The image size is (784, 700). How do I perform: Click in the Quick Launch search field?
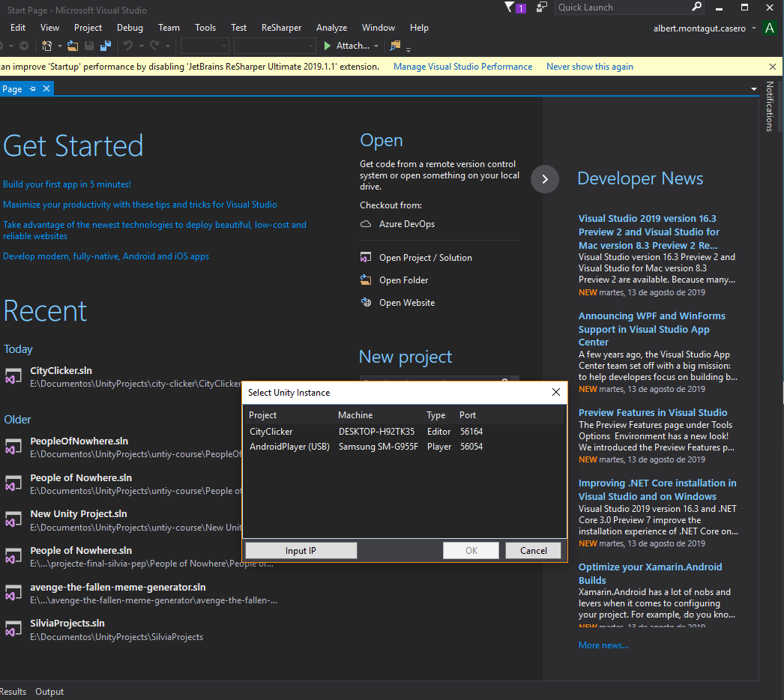click(x=623, y=7)
